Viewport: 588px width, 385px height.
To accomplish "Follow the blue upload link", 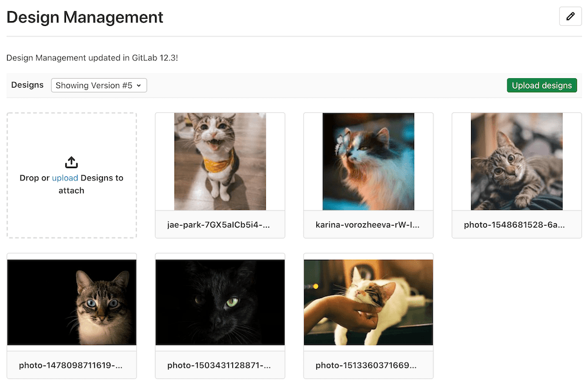I will point(65,178).
